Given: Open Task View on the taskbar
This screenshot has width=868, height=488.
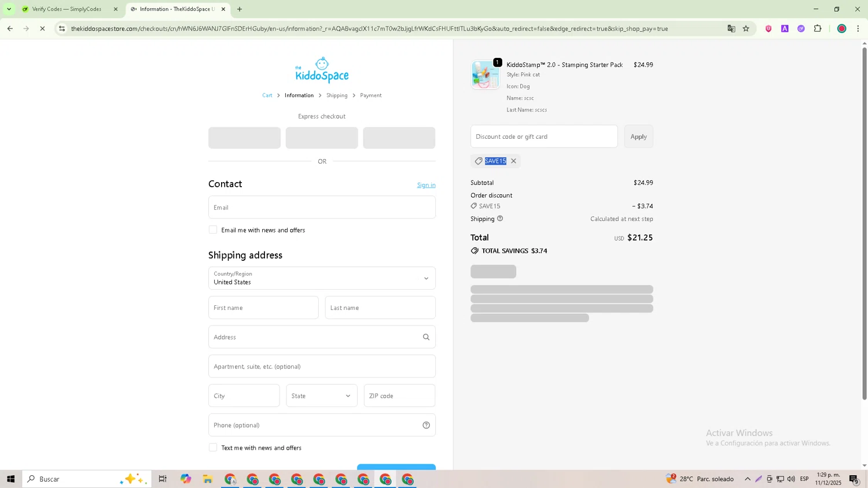Looking at the screenshot, I should 163,479.
